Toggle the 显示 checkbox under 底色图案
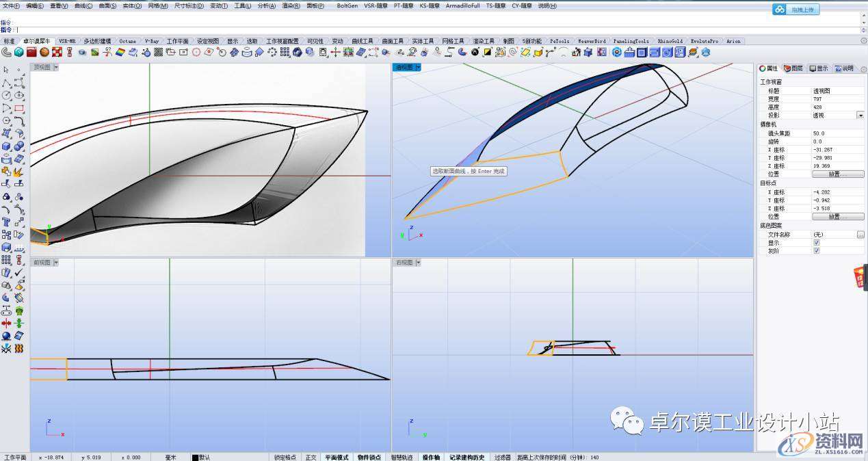This screenshot has width=868, height=461. click(x=816, y=243)
